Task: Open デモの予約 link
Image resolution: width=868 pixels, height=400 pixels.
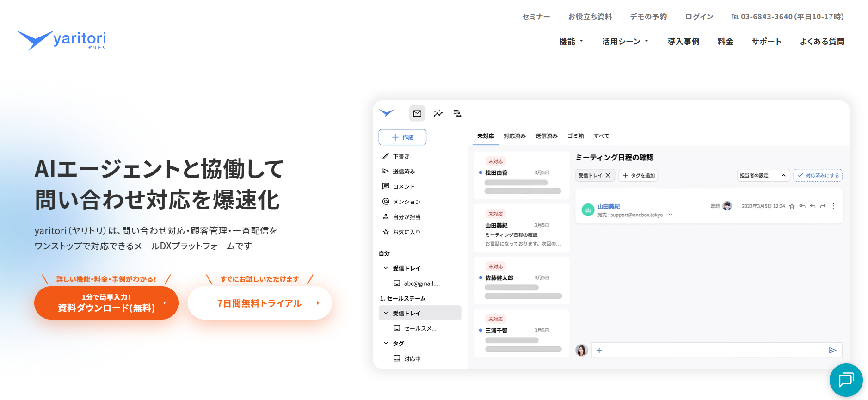Action: pyautogui.click(x=648, y=17)
